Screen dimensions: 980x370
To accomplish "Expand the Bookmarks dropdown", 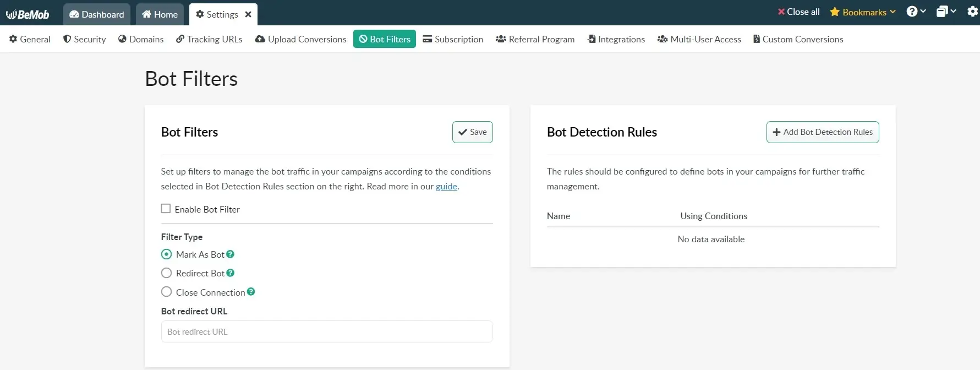I will (863, 12).
